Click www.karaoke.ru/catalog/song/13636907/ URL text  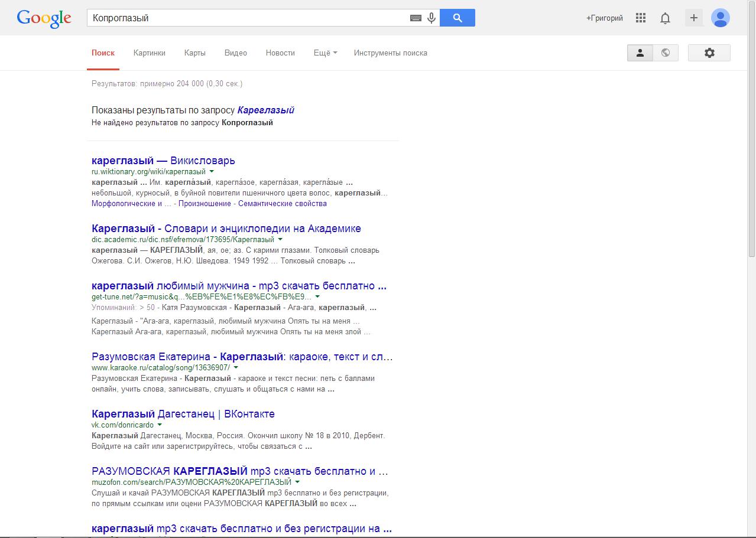(x=161, y=367)
